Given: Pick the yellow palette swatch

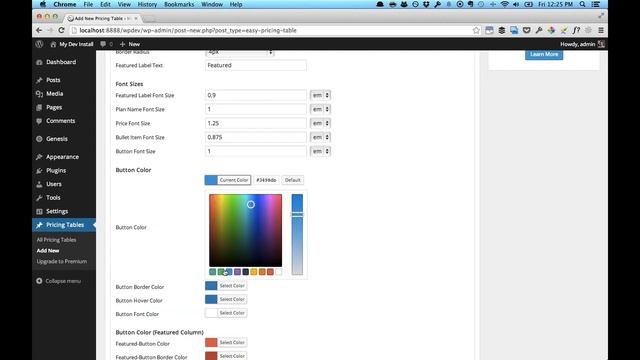Looking at the screenshot, I should point(254,272).
